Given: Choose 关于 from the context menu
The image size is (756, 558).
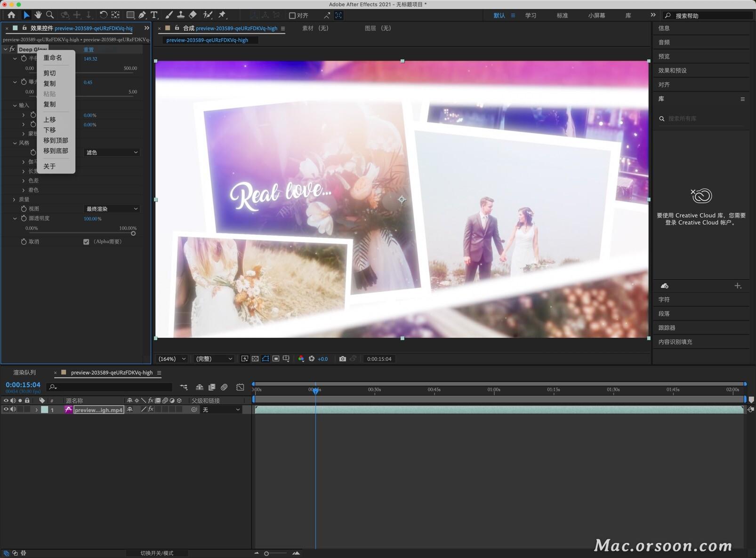Looking at the screenshot, I should [49, 167].
